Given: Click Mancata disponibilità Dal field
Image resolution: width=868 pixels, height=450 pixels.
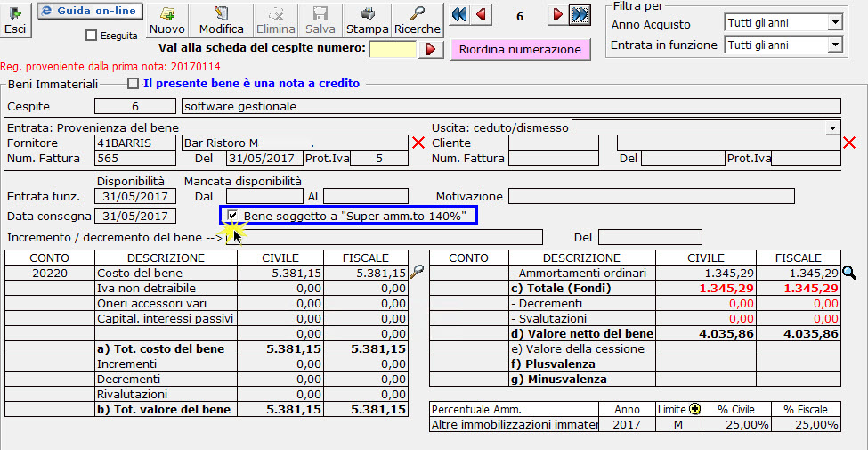Looking at the screenshot, I should tap(265, 196).
